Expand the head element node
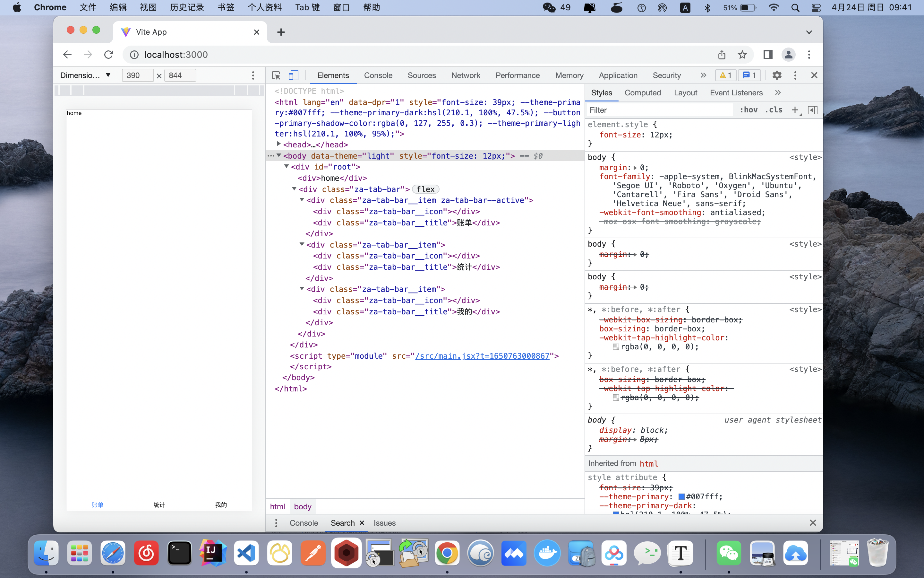The image size is (924, 578). pyautogui.click(x=279, y=144)
